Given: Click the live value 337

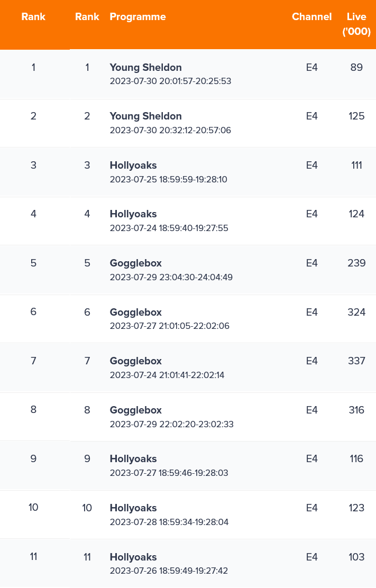Looking at the screenshot, I should (x=356, y=361).
